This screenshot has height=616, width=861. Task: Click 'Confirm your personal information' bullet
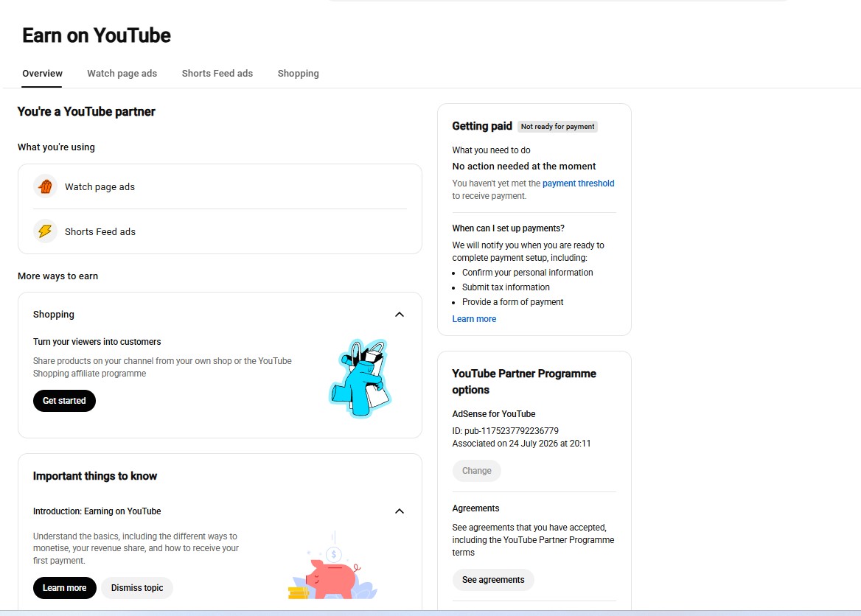pyautogui.click(x=527, y=273)
